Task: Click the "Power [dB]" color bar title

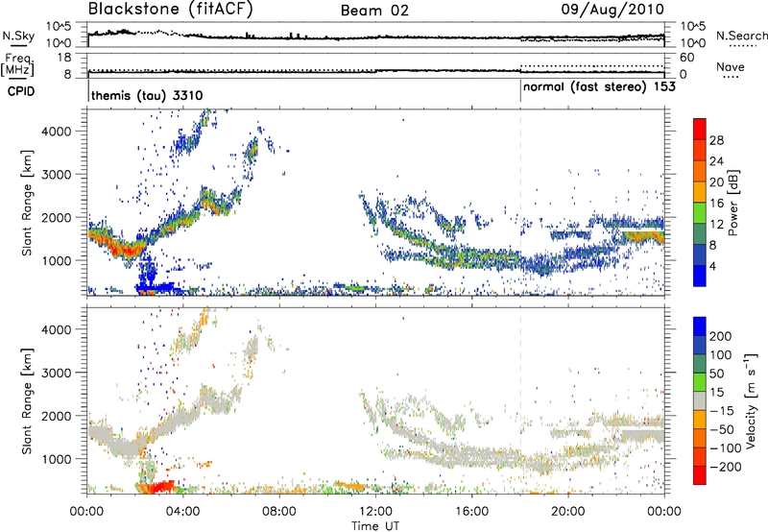Action: click(732, 203)
